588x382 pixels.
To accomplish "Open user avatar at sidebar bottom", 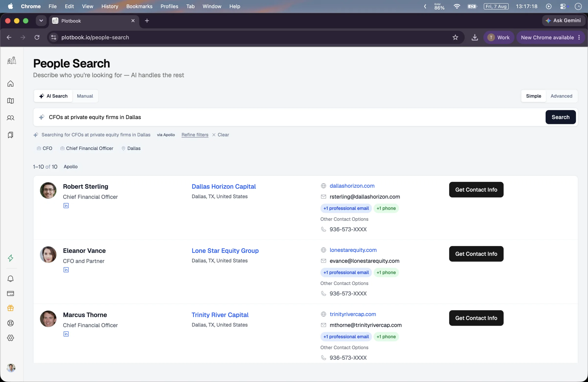I will click(x=11, y=368).
